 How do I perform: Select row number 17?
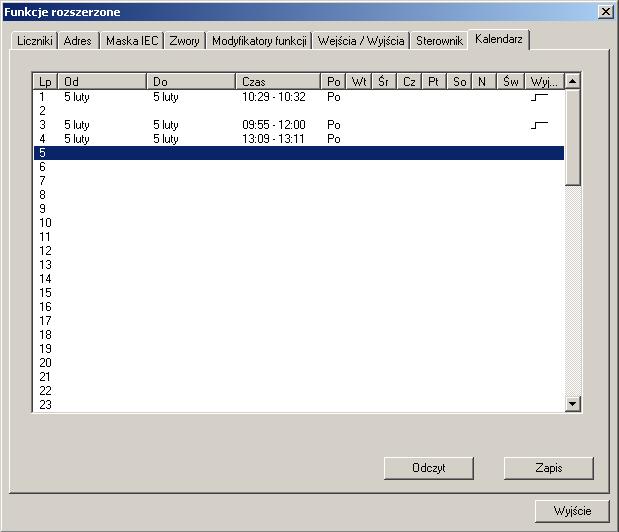pos(299,321)
